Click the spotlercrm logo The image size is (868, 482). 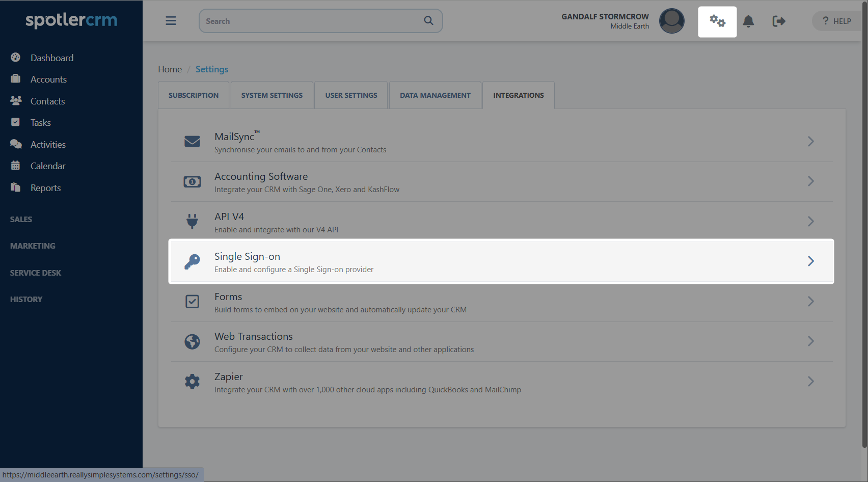point(71,20)
